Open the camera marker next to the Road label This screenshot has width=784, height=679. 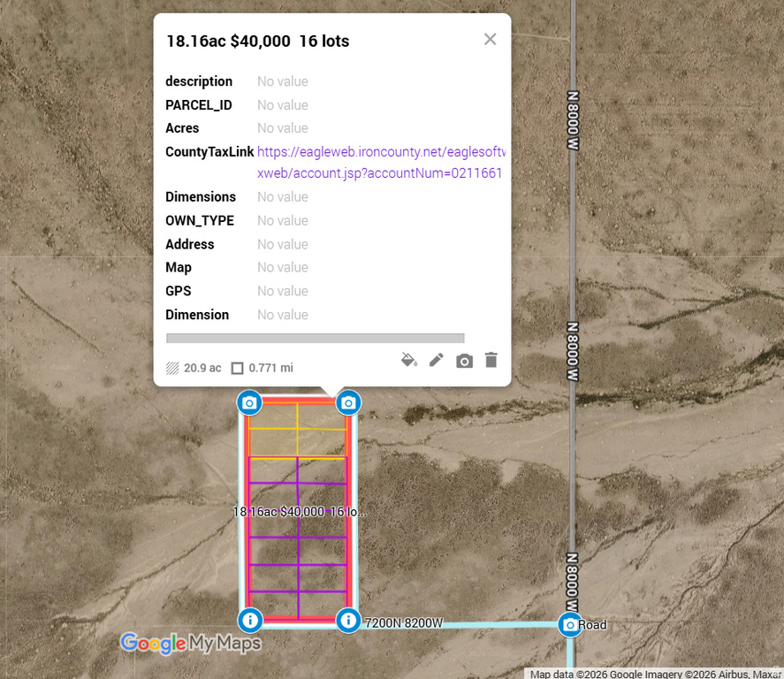(570, 624)
